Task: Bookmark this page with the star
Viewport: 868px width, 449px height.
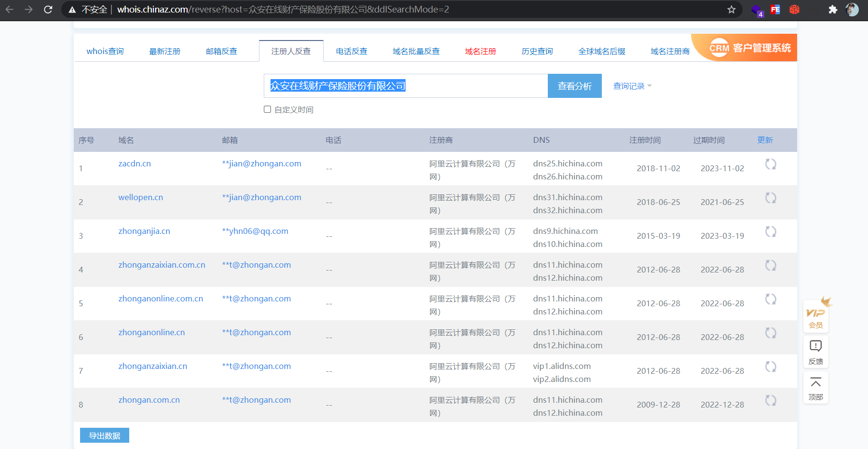Action: pos(732,10)
